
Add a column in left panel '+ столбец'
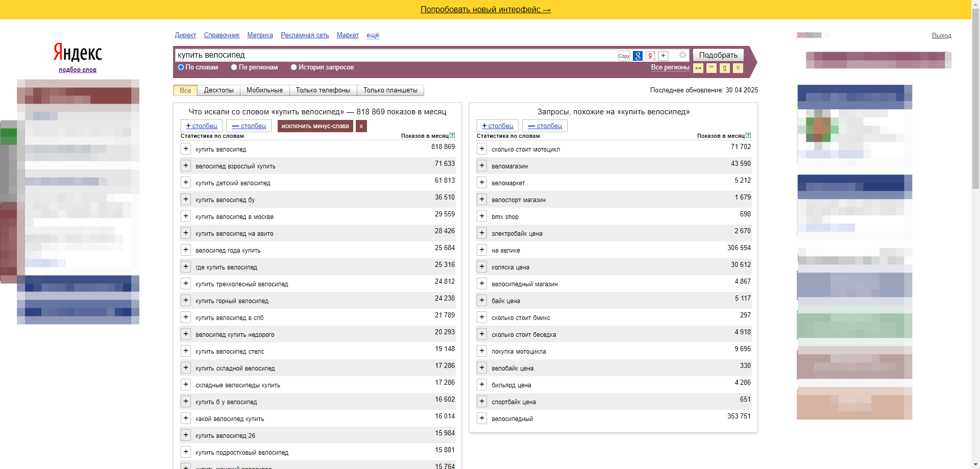point(201,126)
